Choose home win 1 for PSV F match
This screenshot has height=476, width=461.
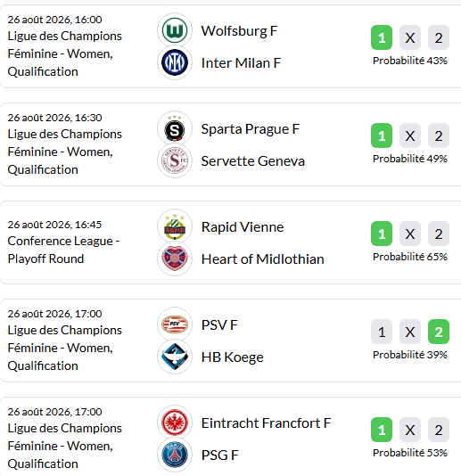point(382,332)
